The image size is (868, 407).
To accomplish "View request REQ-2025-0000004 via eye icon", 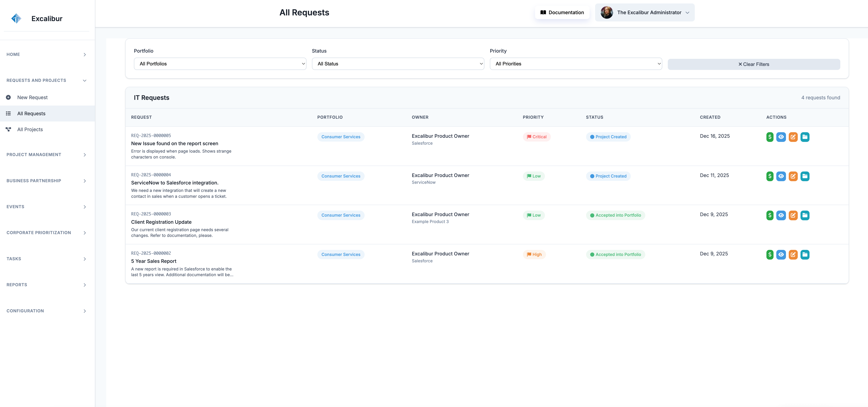I will point(781,176).
